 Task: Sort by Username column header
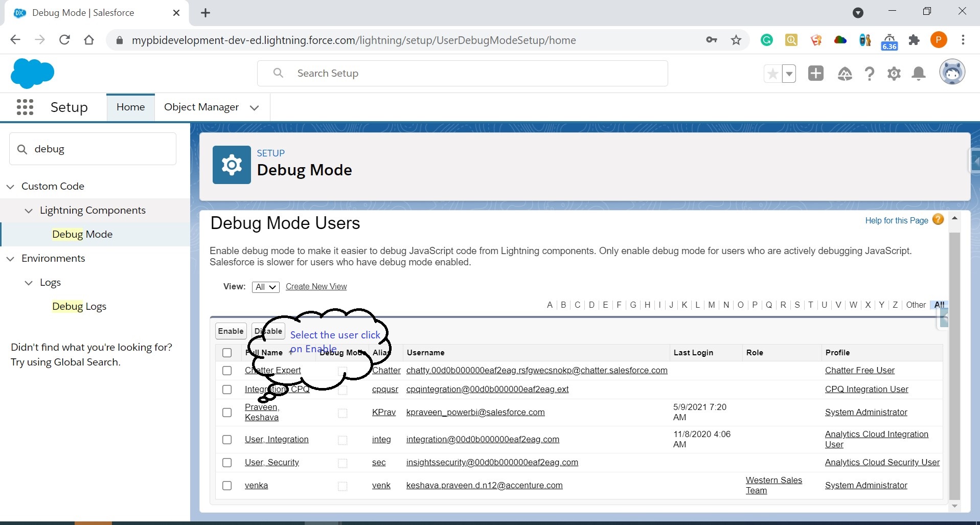(425, 353)
